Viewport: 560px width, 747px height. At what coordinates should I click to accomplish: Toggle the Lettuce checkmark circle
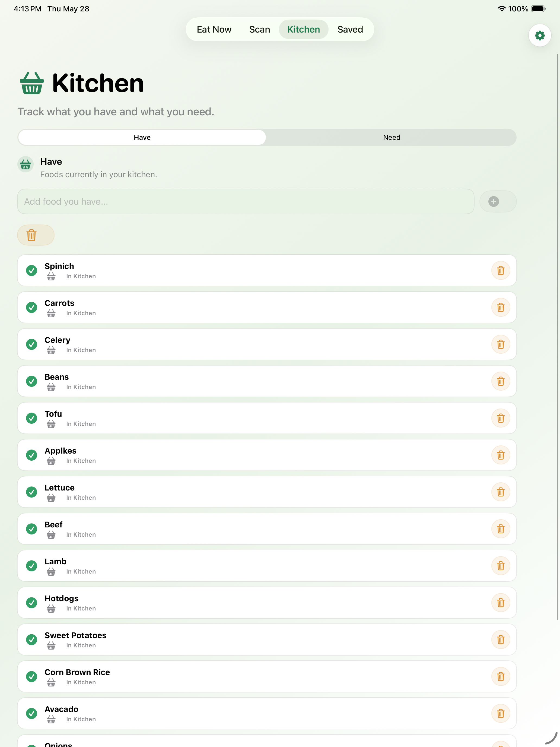coord(32,492)
